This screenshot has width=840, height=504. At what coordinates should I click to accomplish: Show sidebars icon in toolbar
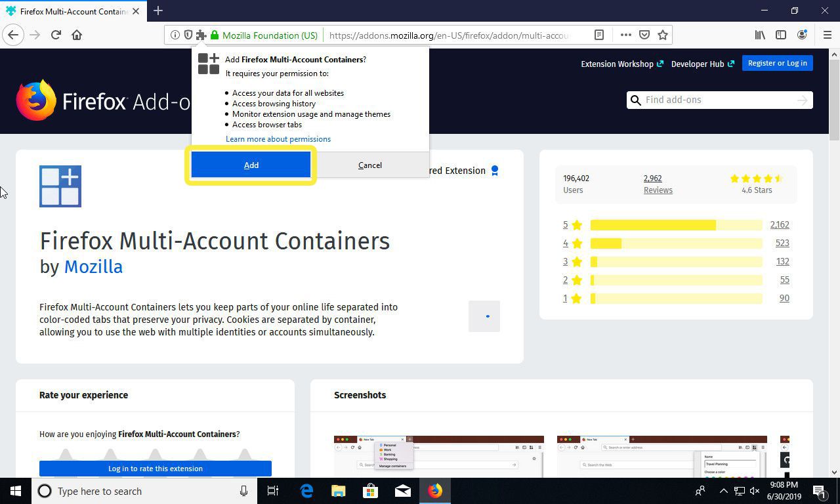(x=781, y=35)
